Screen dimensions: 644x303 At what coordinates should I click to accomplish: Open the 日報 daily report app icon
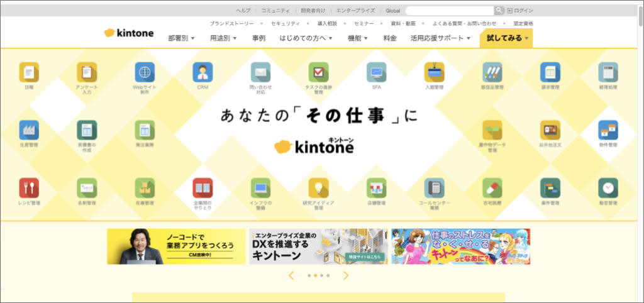pos(29,72)
